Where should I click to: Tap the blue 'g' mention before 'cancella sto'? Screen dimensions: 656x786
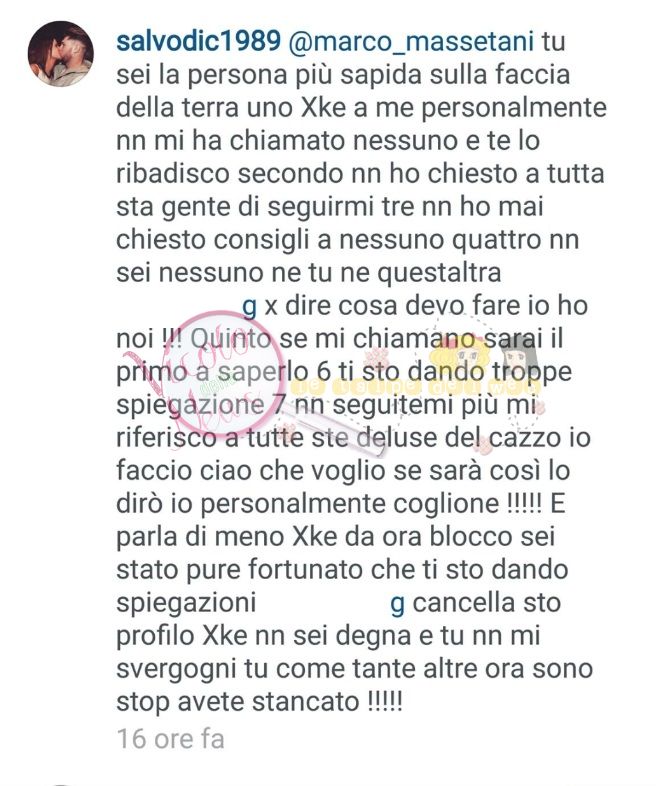pos(397,605)
